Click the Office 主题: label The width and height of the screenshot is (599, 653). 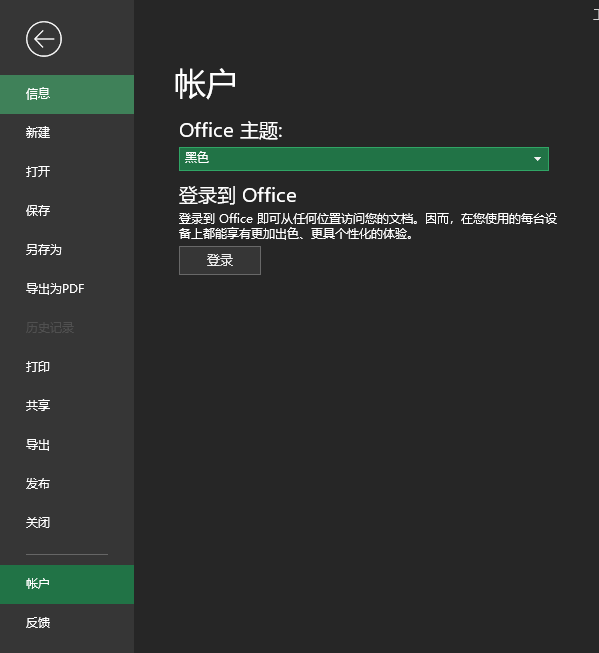(231, 130)
